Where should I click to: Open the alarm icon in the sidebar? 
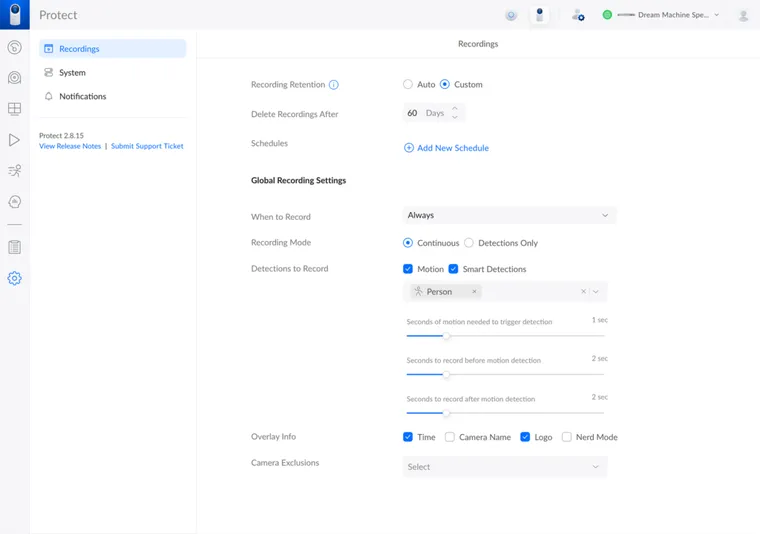point(15,202)
